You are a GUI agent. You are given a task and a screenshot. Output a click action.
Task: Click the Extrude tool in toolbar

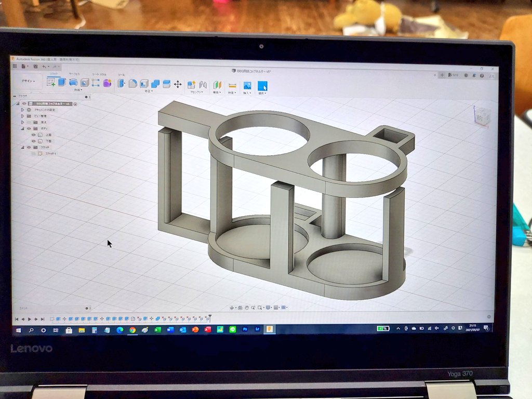61,82
